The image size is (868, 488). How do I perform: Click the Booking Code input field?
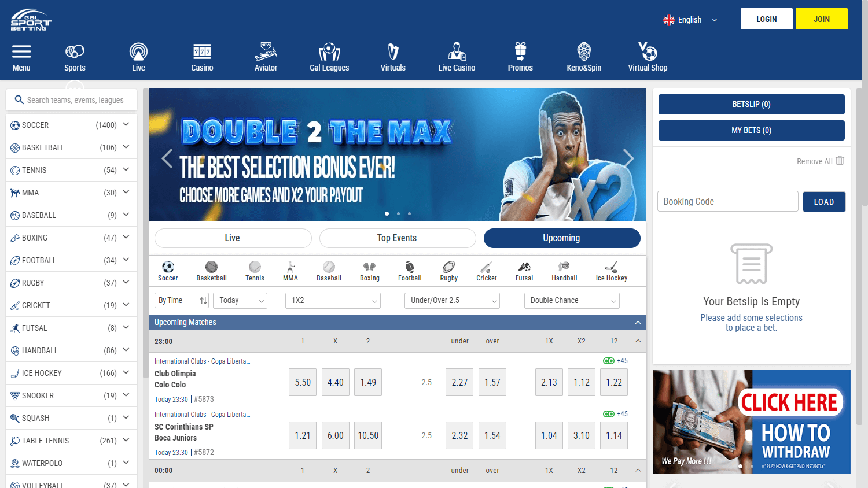727,201
